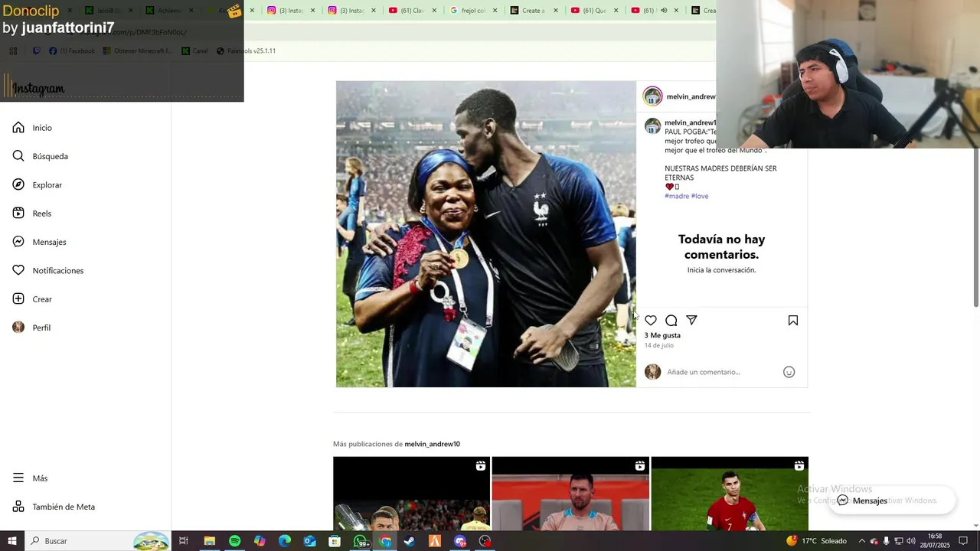Open the Windows notification center
This screenshot has width=980, height=551.
[963, 541]
